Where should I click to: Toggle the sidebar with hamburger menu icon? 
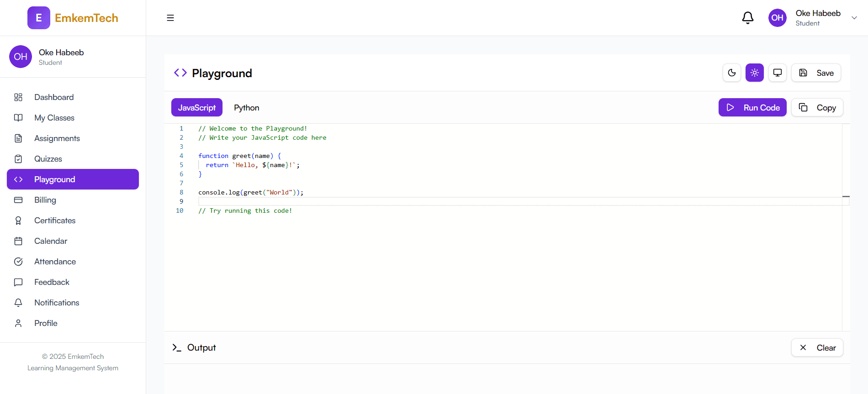click(x=170, y=18)
